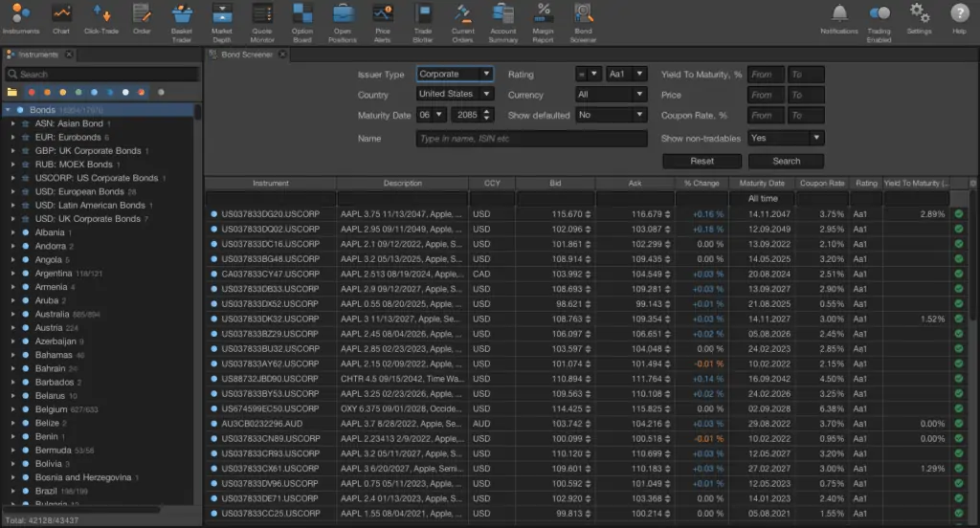This screenshot has height=528, width=980.
Task: Click the table settings icon beside Yield To Maturity header
Action: pos(972,183)
